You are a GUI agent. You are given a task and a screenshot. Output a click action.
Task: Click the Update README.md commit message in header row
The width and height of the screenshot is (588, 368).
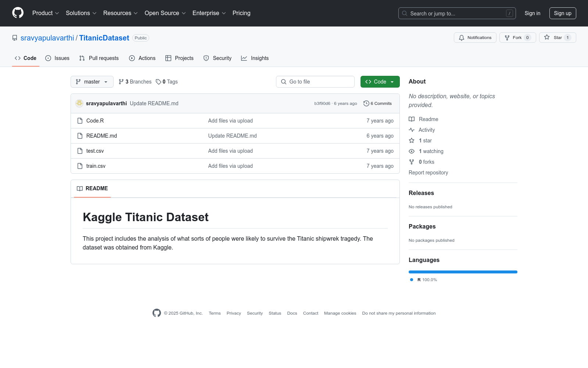(x=154, y=103)
